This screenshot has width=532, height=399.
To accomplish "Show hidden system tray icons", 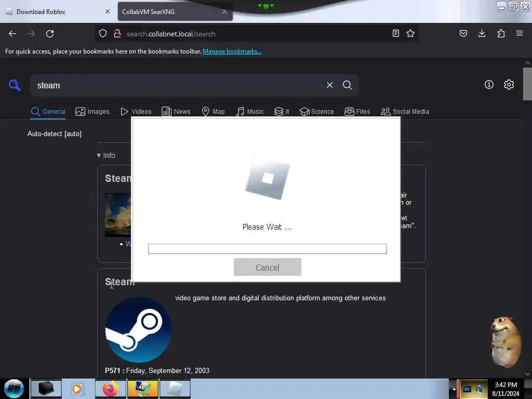I will click(454, 389).
